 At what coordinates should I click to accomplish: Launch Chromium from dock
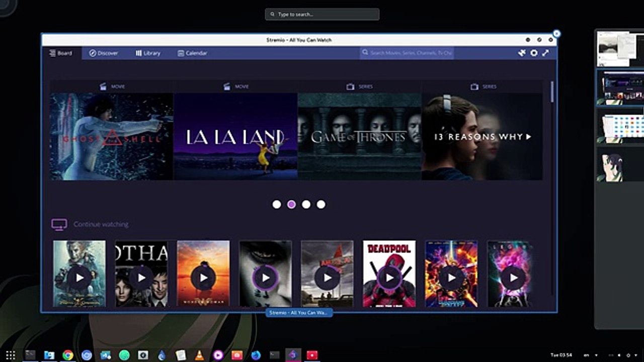click(x=87, y=355)
